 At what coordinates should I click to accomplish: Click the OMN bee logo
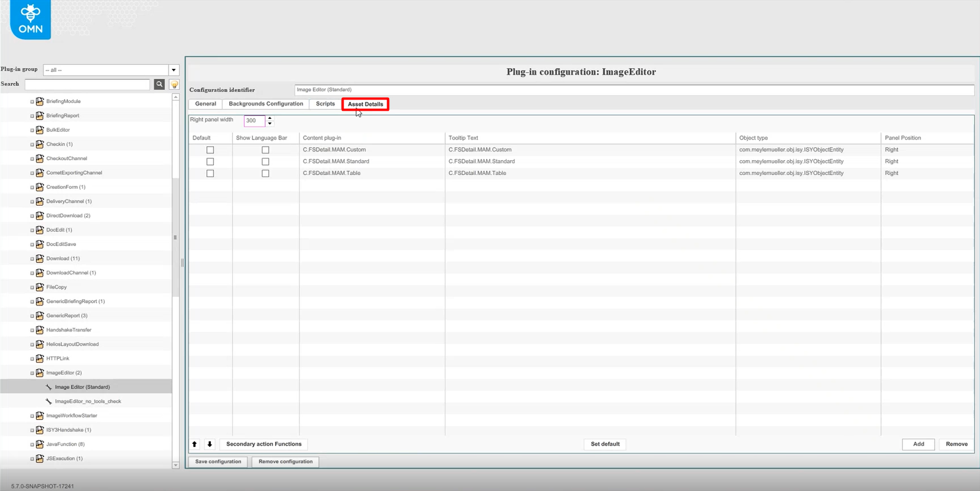[30, 19]
